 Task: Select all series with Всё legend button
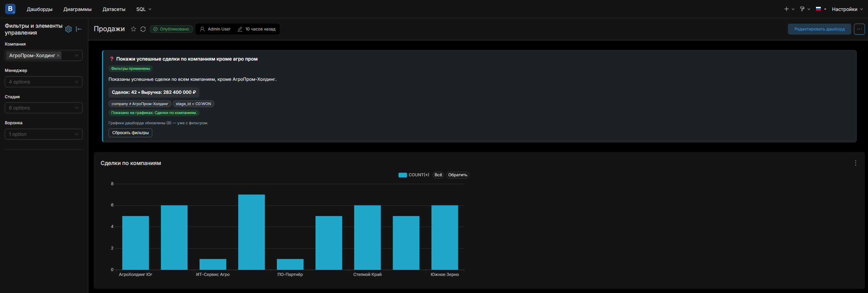tap(438, 175)
